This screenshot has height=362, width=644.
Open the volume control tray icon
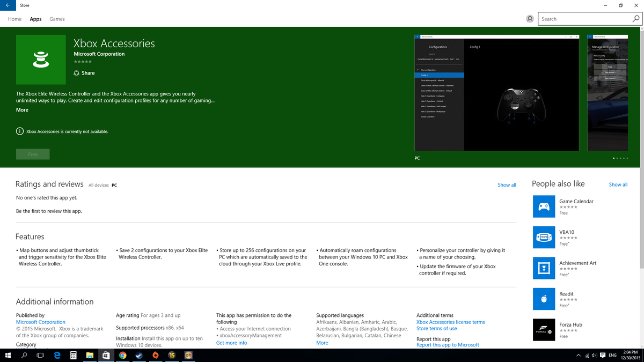tap(594, 355)
